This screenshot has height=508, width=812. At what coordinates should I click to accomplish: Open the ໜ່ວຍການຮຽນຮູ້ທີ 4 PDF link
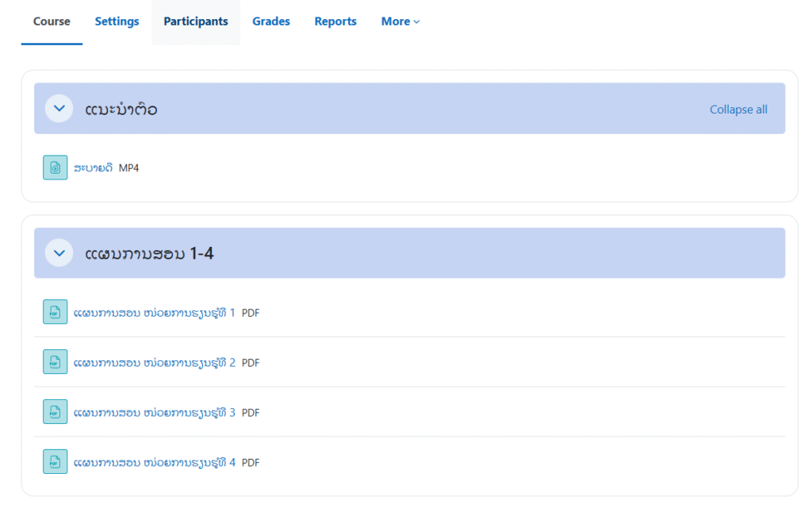(155, 462)
